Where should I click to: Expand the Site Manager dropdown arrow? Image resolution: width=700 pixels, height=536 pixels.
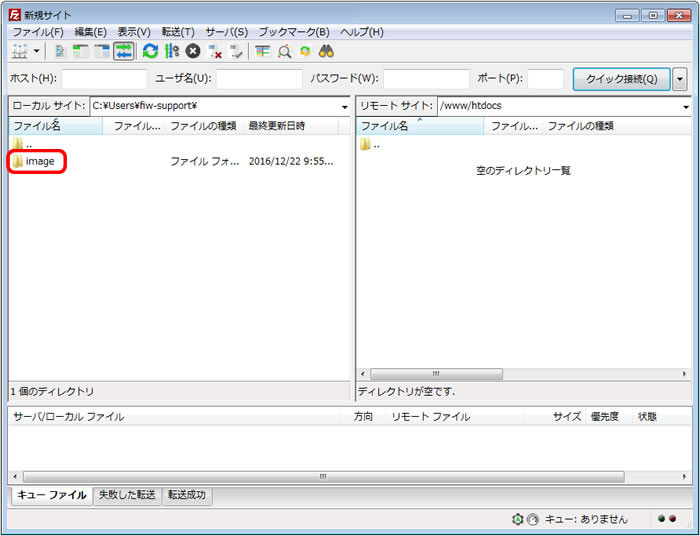point(37,52)
